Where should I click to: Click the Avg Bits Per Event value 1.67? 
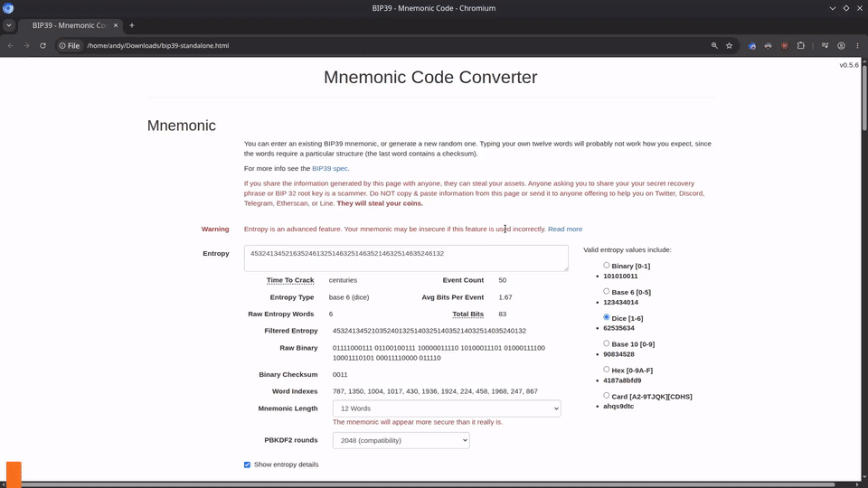505,297
